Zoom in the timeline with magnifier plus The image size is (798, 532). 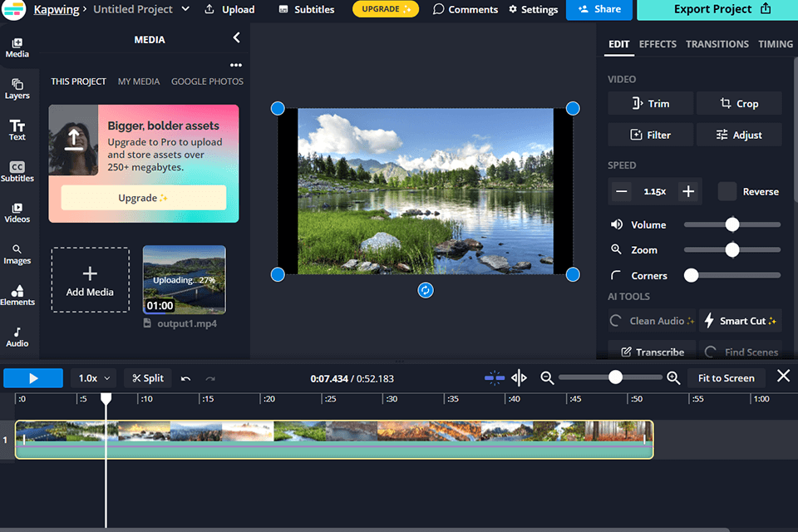coord(673,377)
